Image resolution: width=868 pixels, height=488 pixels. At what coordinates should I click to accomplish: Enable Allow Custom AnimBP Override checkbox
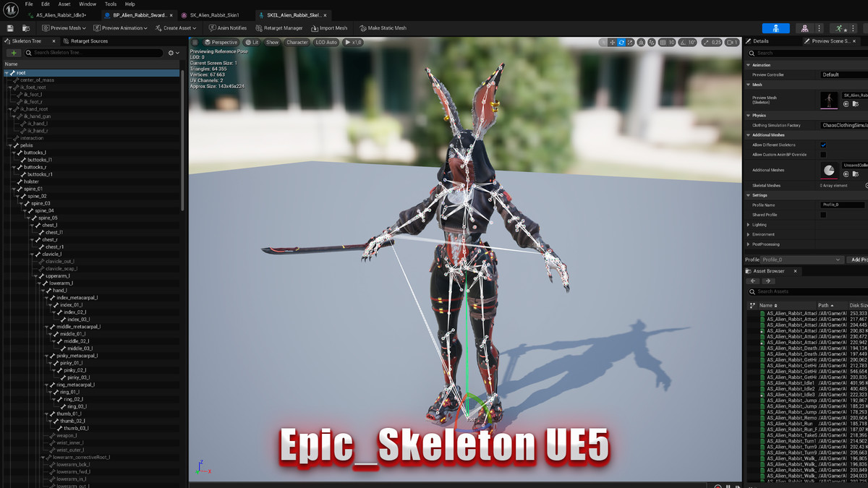[823, 155]
